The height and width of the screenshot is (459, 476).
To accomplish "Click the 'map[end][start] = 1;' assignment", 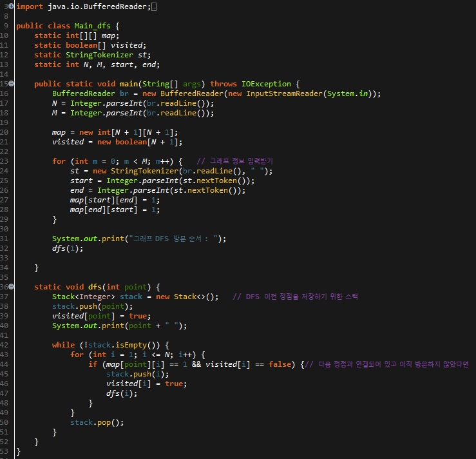I will tap(115, 210).
